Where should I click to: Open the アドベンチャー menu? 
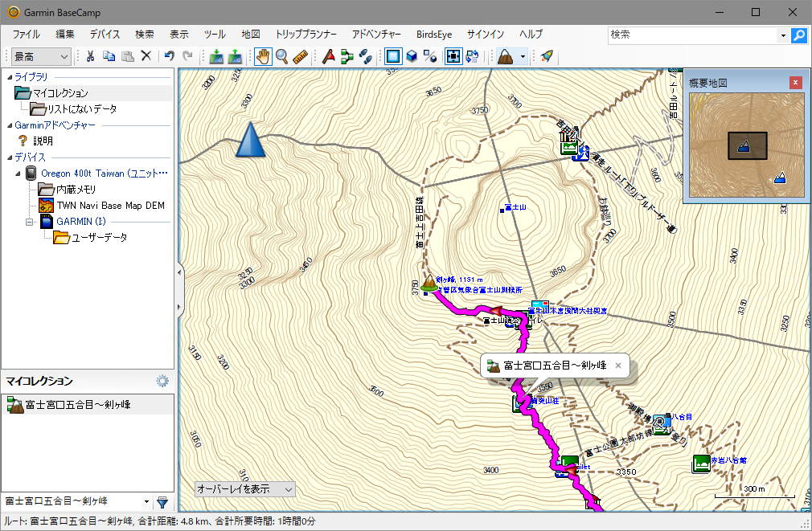click(x=376, y=35)
